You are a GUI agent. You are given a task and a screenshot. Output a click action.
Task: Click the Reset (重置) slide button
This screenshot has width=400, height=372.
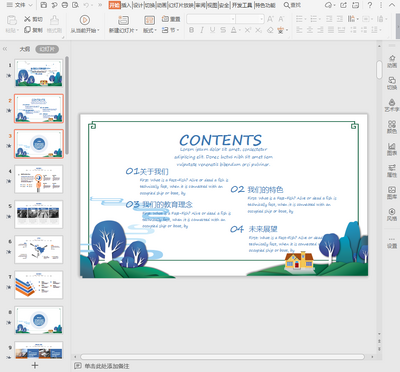pyautogui.click(x=171, y=19)
